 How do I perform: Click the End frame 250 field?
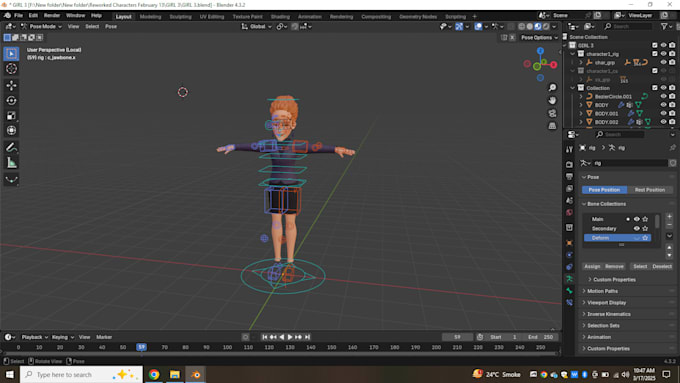(540, 337)
